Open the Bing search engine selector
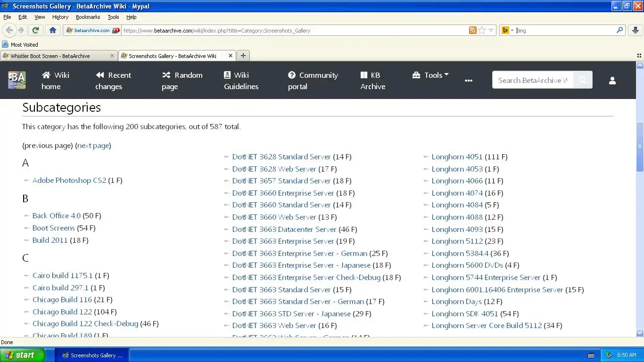644x362 pixels. (507, 30)
